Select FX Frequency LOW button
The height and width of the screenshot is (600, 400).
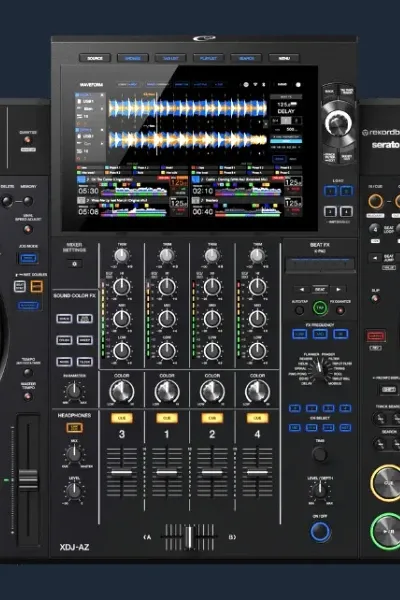pyautogui.click(x=300, y=334)
